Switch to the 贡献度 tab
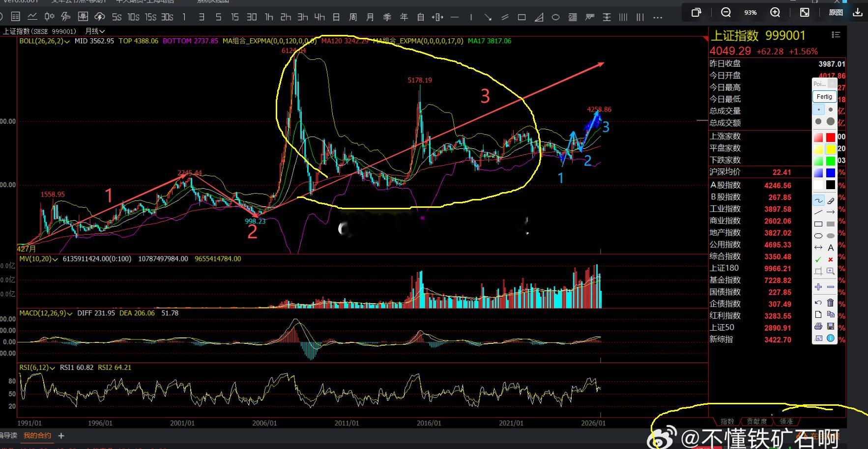Viewport: 868px width, 449px height. (756, 421)
